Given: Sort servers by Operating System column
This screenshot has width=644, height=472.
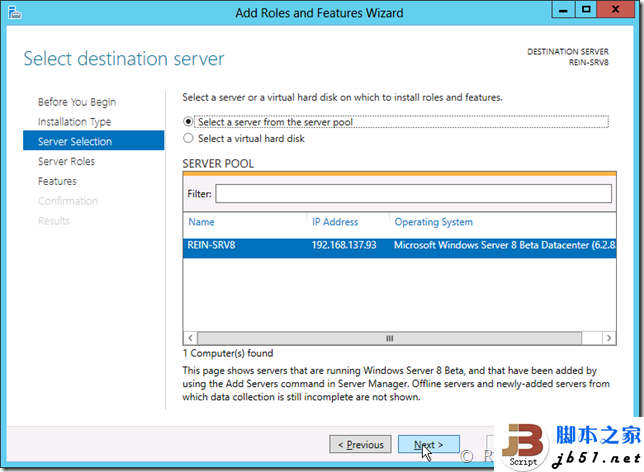Looking at the screenshot, I should (434, 222).
